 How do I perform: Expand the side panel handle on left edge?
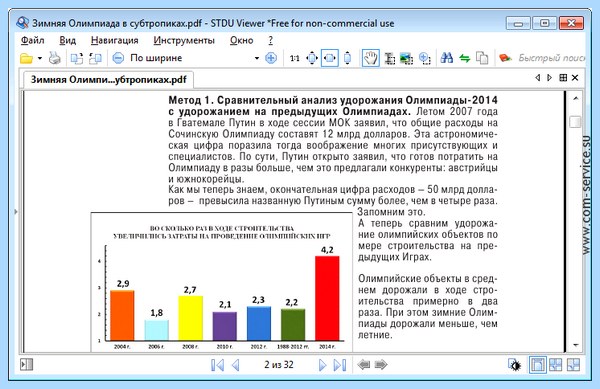click(16, 212)
